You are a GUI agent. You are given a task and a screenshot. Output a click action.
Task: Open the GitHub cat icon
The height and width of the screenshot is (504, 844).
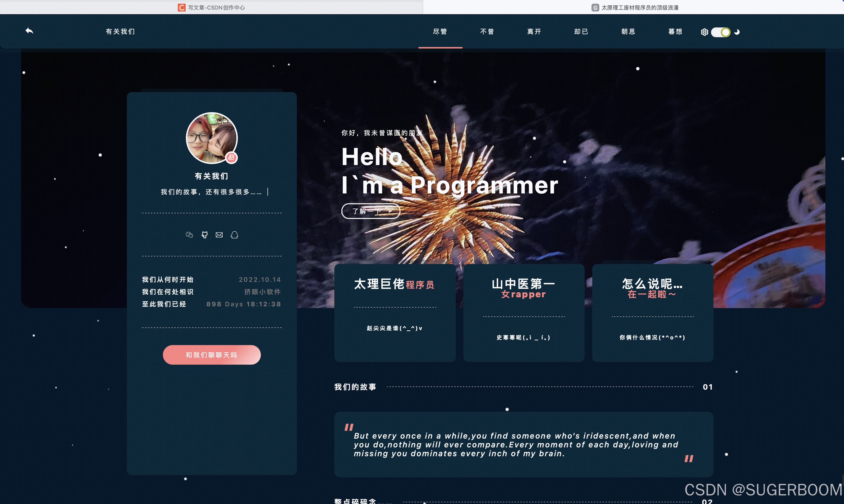(205, 235)
